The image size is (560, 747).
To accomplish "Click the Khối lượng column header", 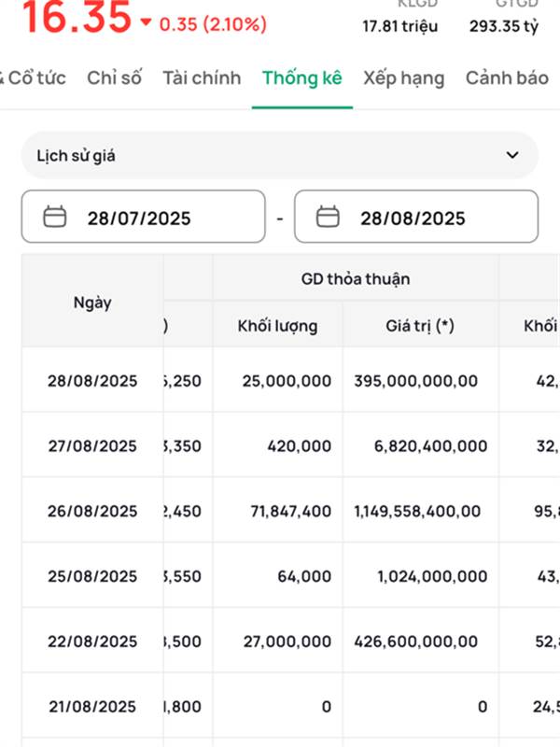I will (x=277, y=326).
